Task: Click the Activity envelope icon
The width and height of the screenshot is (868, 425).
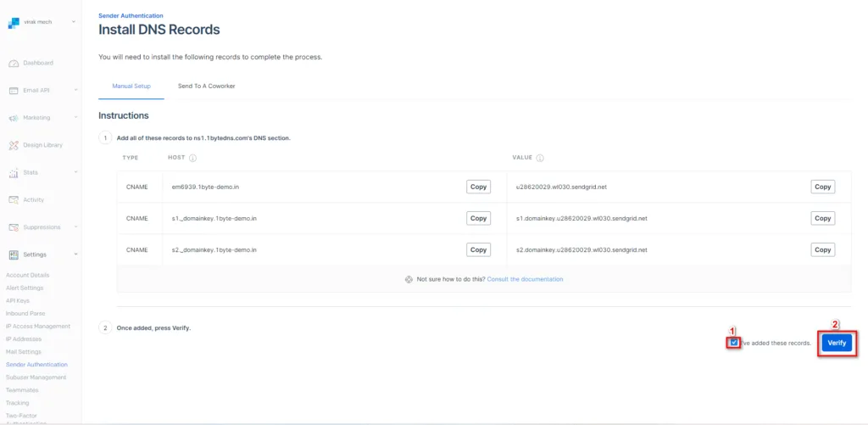Action: click(14, 200)
